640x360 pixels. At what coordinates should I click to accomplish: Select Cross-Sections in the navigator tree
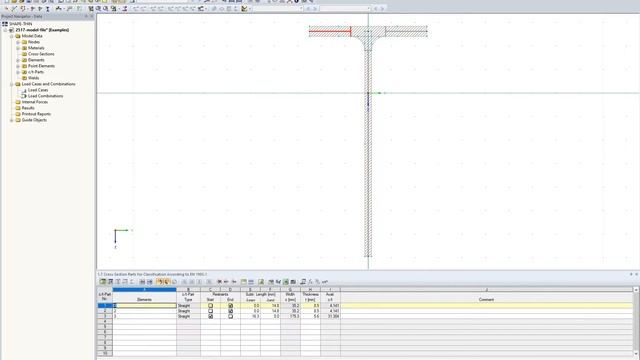click(41, 54)
